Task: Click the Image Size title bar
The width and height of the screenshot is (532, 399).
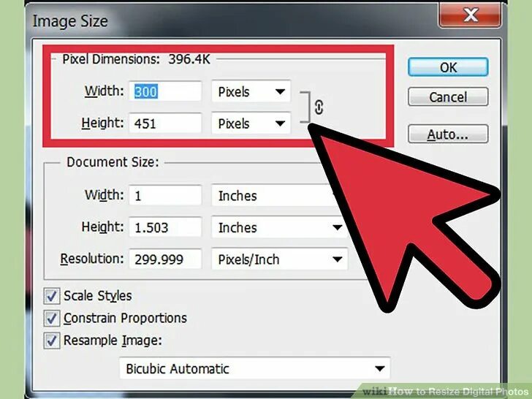Action: tap(232, 20)
